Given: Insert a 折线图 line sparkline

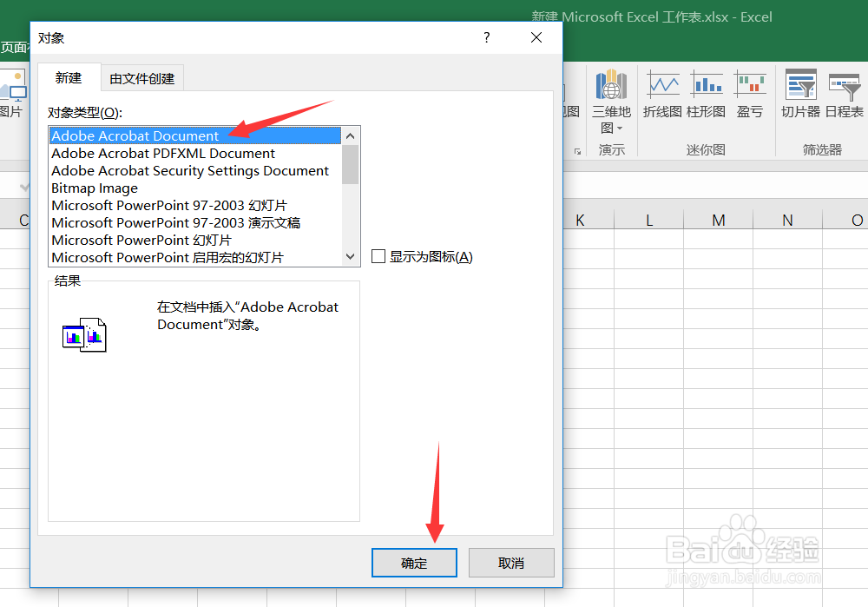Looking at the screenshot, I should pos(662,91).
